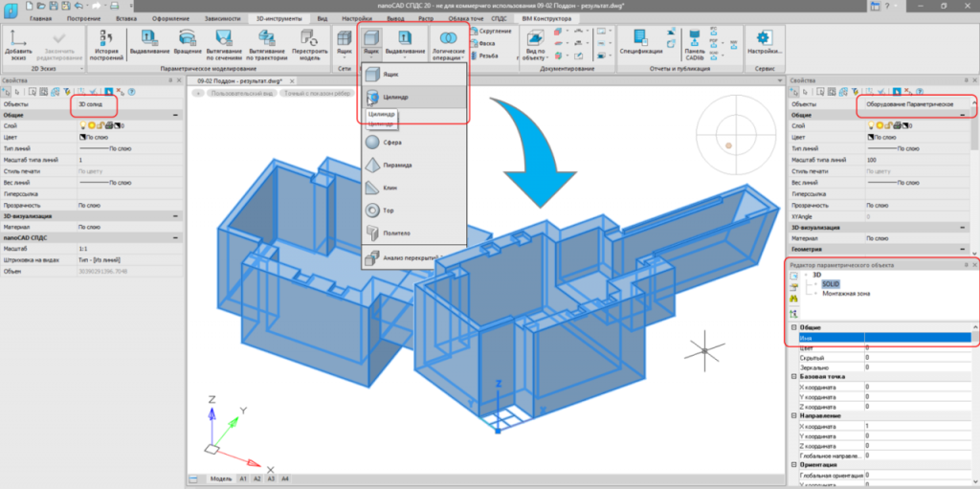The height and width of the screenshot is (489, 980).
Task: Switch to the Оформление ribbon tab
Action: pos(170,19)
